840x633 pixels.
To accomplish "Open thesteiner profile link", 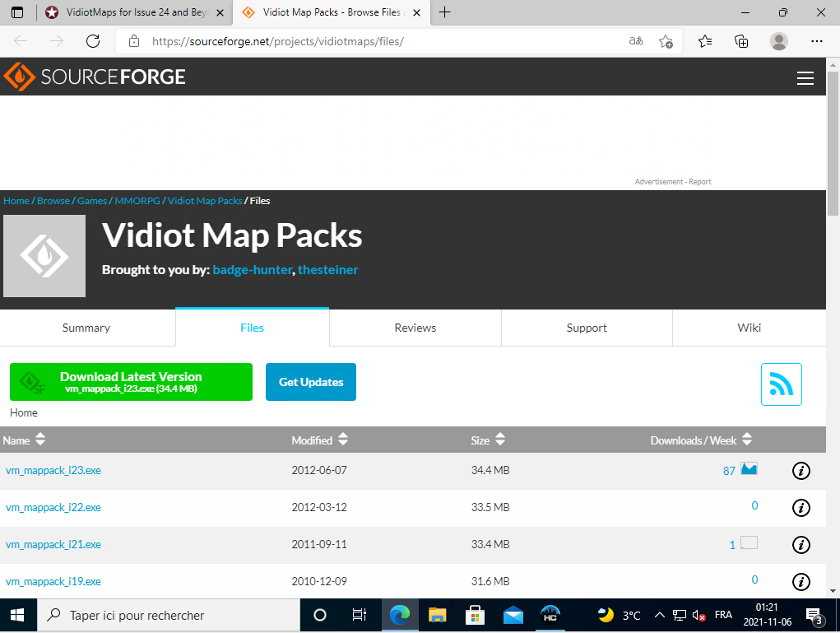I will tap(328, 270).
